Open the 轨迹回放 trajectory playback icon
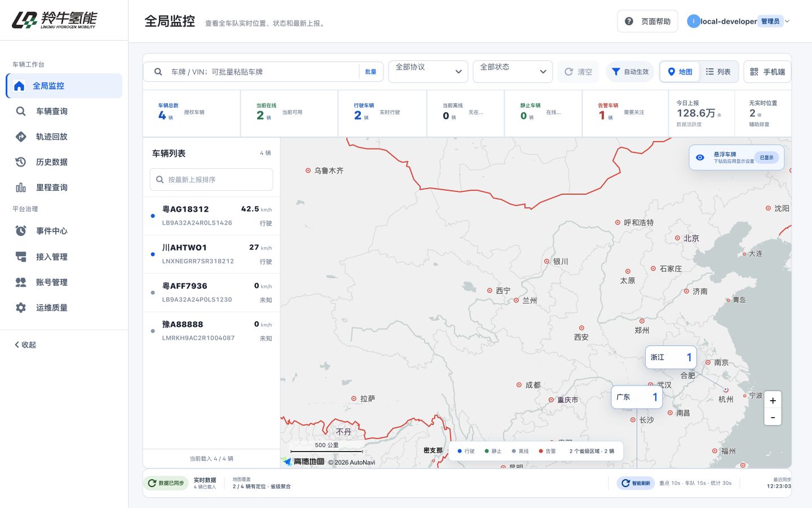The image size is (812, 508). (x=21, y=137)
